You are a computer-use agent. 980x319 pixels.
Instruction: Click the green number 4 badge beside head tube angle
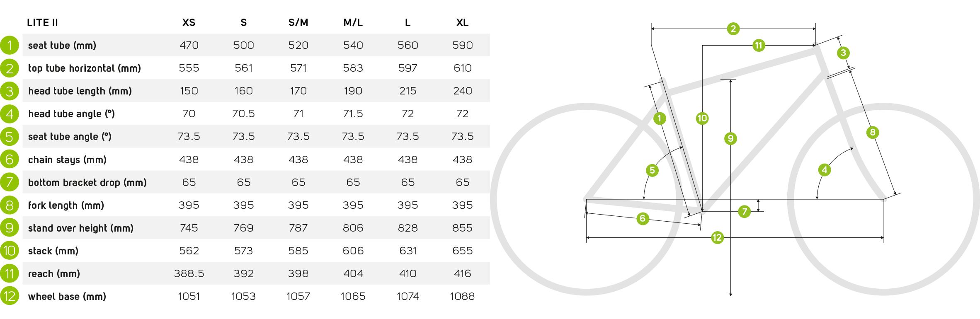pos(10,114)
